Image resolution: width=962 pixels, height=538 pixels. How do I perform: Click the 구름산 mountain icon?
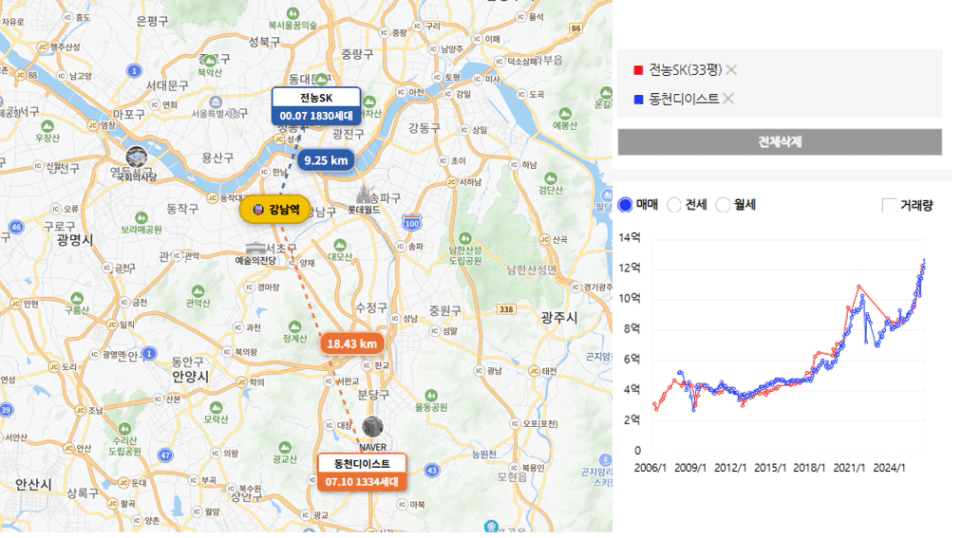[77, 299]
